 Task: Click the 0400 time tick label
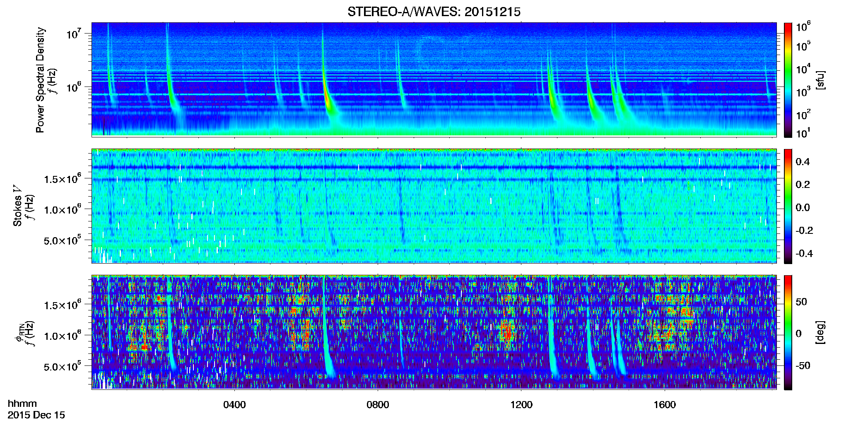[234, 404]
